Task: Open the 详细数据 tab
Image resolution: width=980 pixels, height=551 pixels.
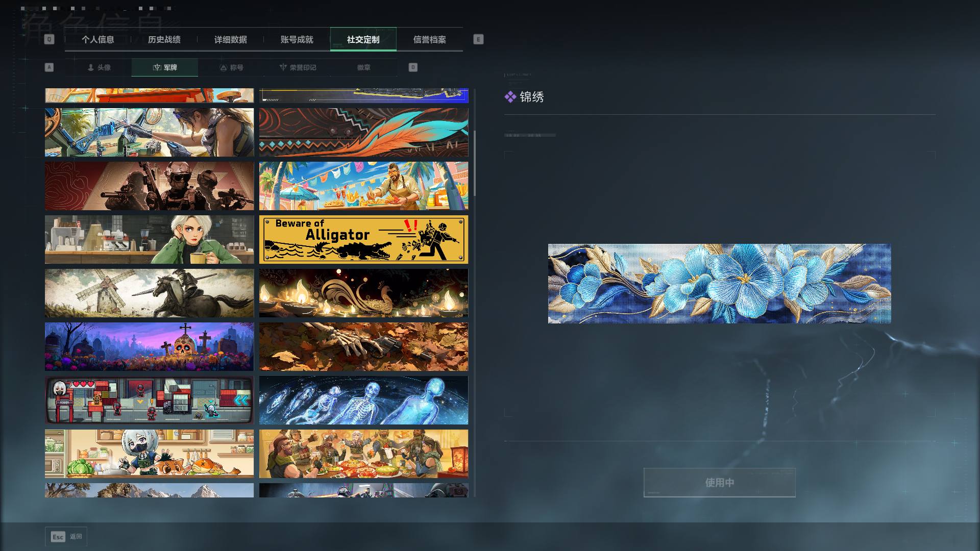Action: (x=230, y=39)
